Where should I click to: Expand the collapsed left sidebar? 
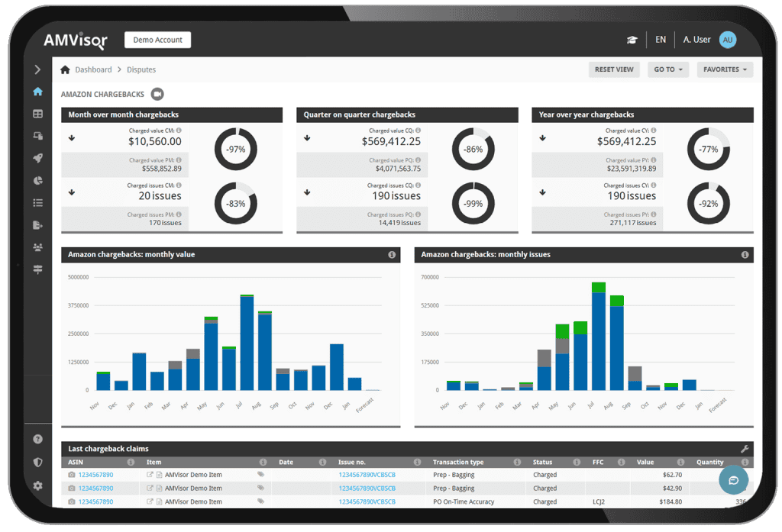pos(37,69)
